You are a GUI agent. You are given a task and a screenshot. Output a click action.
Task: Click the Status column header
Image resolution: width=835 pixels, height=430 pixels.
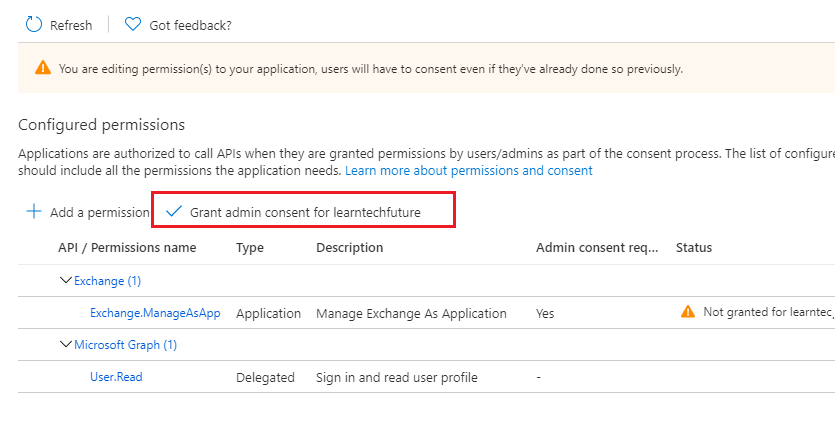(694, 247)
